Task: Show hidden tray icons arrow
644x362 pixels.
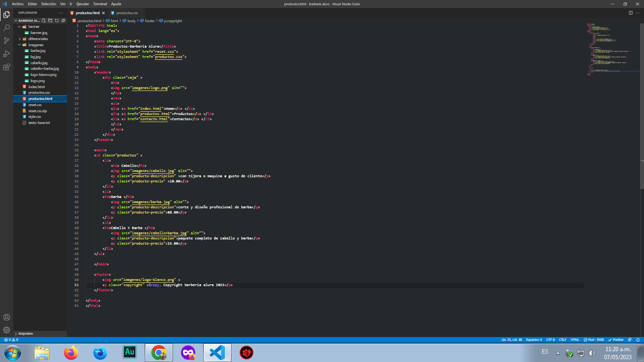Action: 558,353
